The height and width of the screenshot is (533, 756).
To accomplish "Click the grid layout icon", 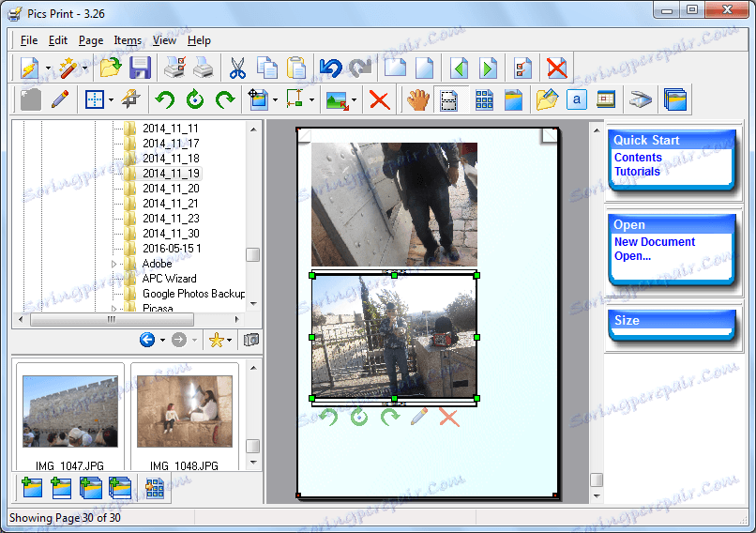I will coord(484,99).
